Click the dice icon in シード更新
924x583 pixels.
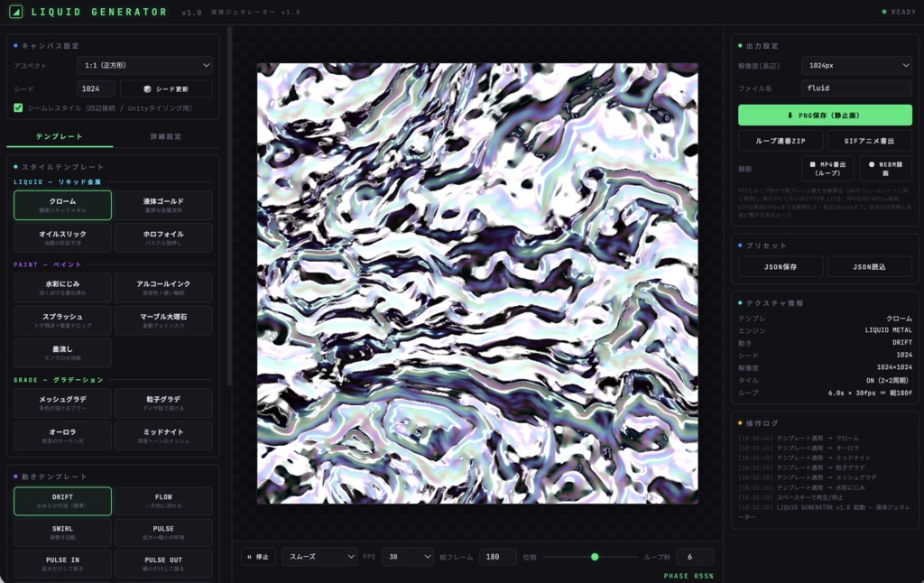point(147,89)
